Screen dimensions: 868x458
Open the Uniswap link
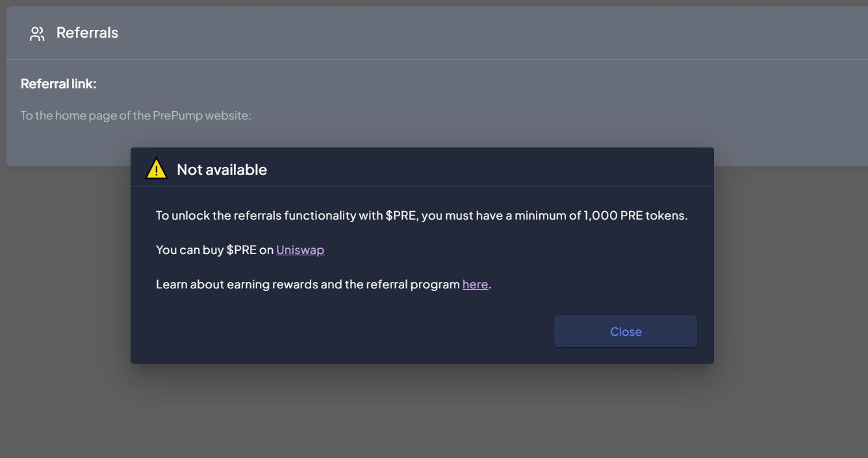point(300,249)
